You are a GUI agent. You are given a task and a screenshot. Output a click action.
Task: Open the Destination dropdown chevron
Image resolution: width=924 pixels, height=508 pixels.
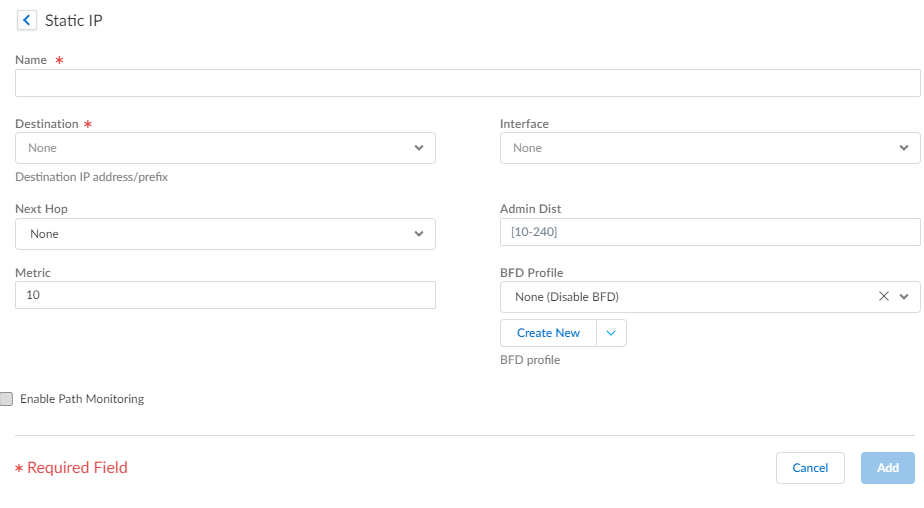pyautogui.click(x=419, y=148)
